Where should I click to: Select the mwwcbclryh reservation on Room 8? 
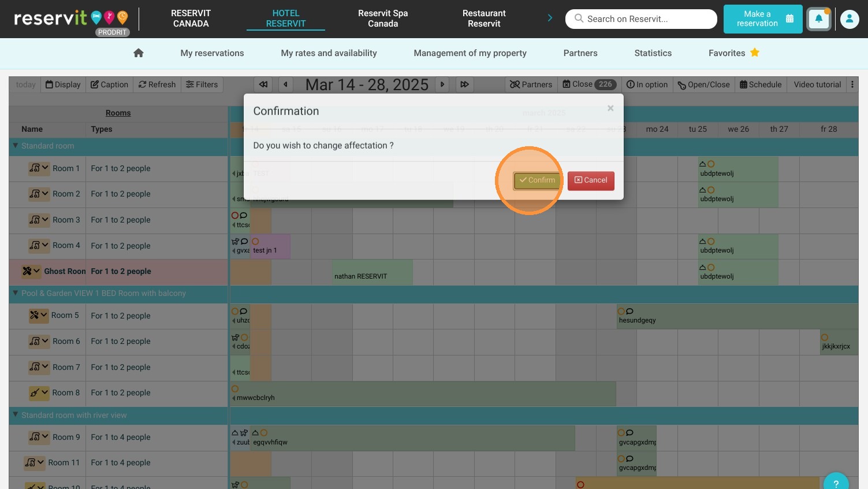pyautogui.click(x=423, y=394)
